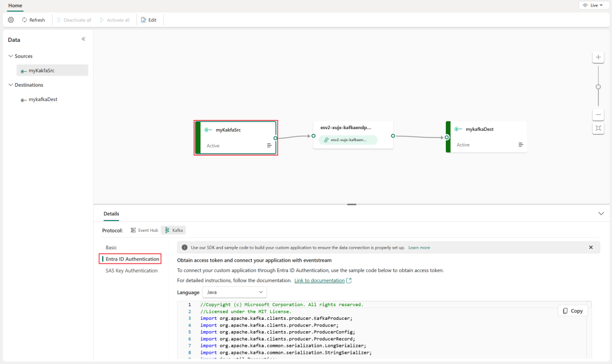The height and width of the screenshot is (364, 612).
Task: Click the mykafkaDest icon in Destinations list
Action: click(23, 100)
